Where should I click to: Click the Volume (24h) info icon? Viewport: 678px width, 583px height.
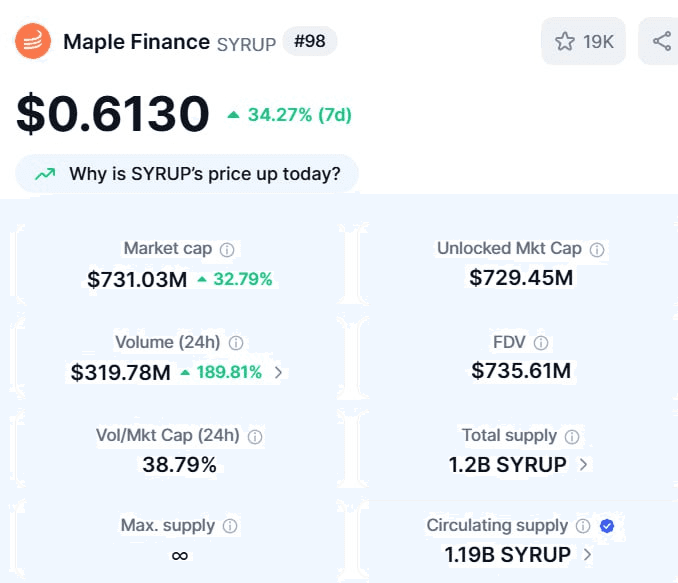(236, 343)
